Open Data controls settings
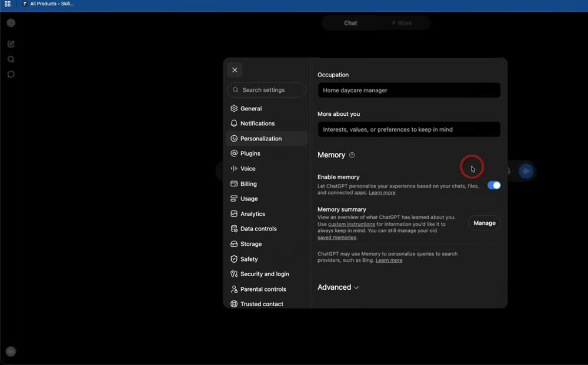 pos(266,229)
